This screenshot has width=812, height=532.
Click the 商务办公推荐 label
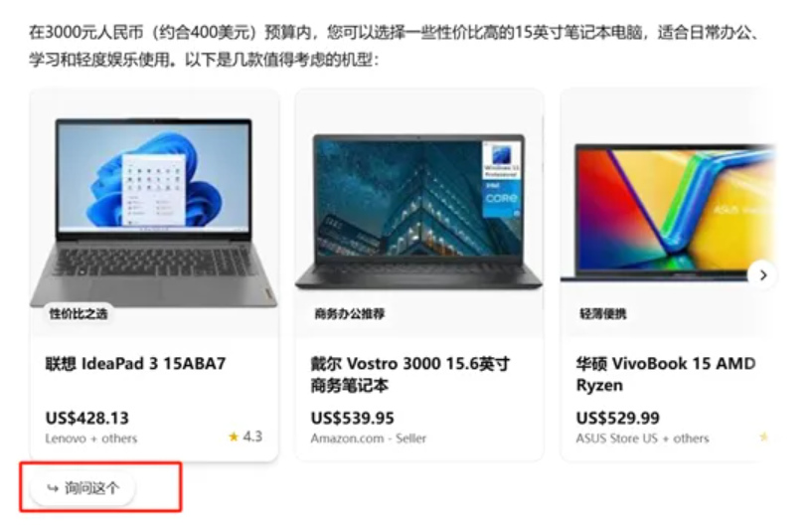(350, 313)
